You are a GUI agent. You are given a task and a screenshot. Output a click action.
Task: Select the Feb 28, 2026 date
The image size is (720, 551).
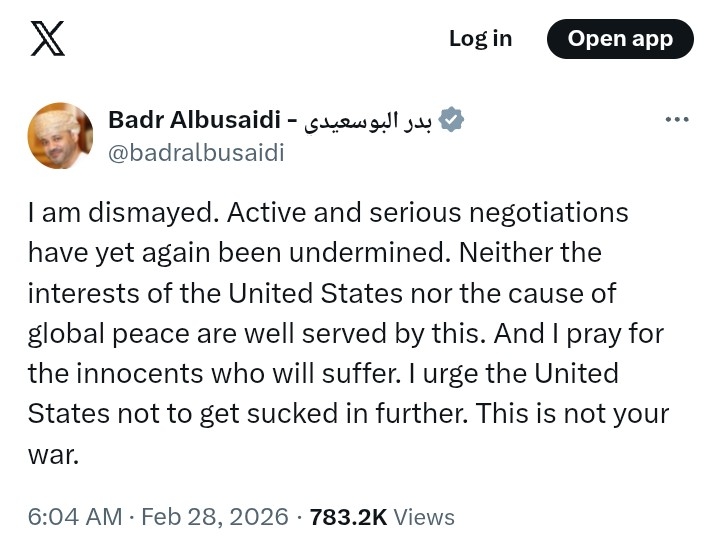[215, 517]
